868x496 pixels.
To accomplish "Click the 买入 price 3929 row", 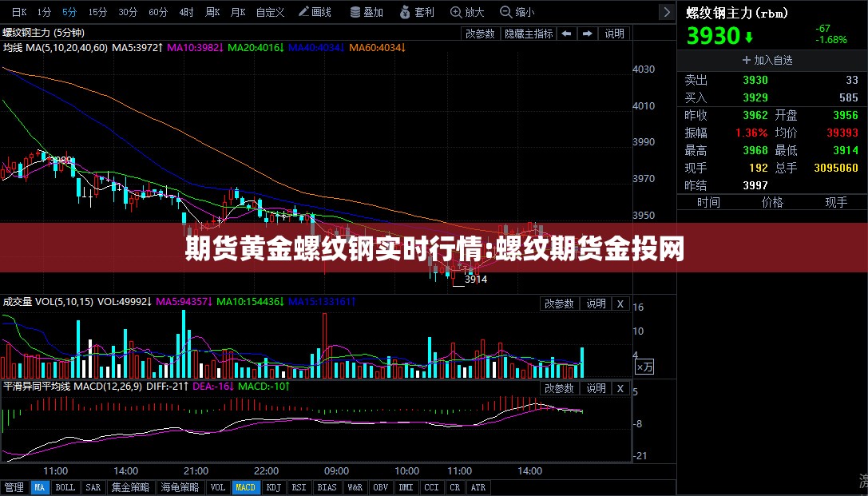I will pyautogui.click(x=771, y=98).
